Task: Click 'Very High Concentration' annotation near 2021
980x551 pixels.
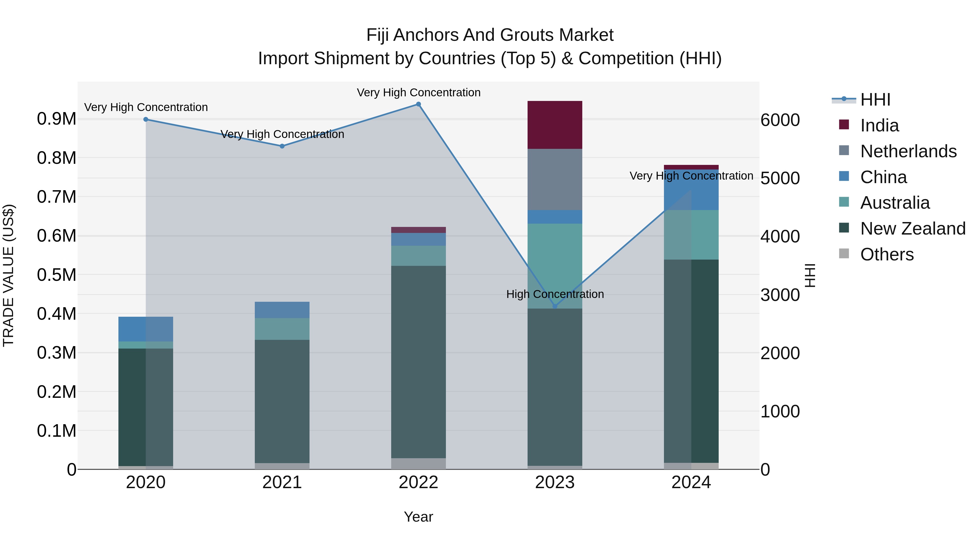Action: point(282,135)
